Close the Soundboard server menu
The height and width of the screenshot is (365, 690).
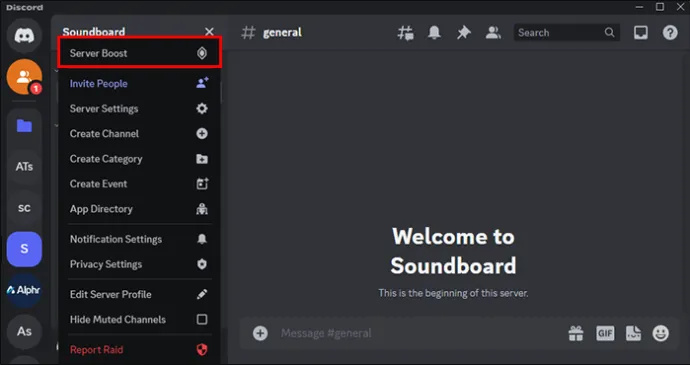pos(209,32)
